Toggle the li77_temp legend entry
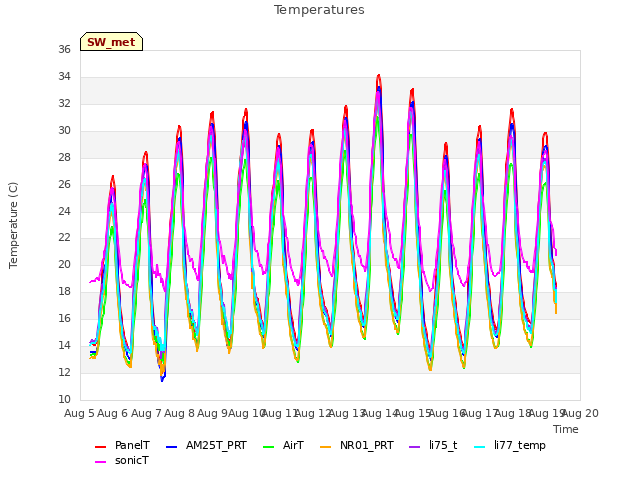This screenshot has width=640, height=480. (x=510, y=445)
